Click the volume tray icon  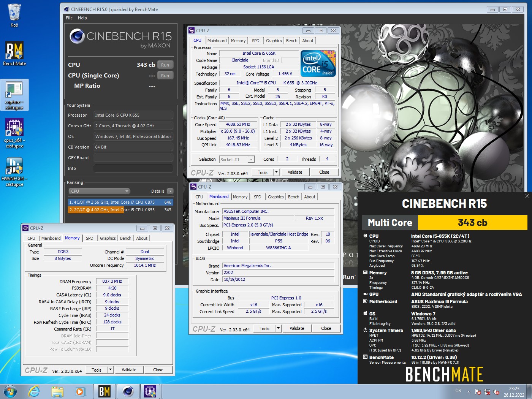[496, 391]
